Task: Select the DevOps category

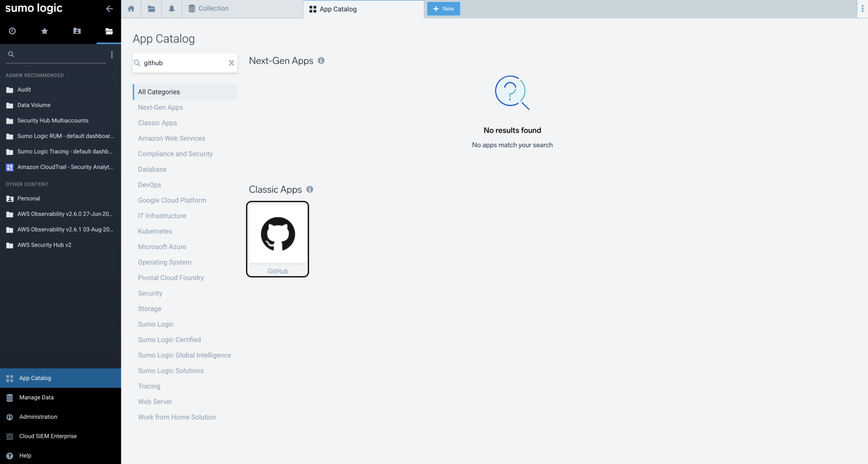Action: pyautogui.click(x=150, y=185)
